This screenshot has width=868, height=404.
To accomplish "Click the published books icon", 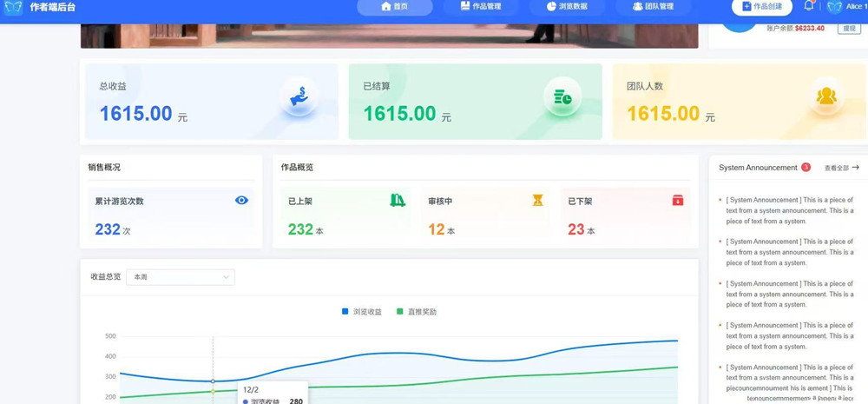I will pos(398,201).
